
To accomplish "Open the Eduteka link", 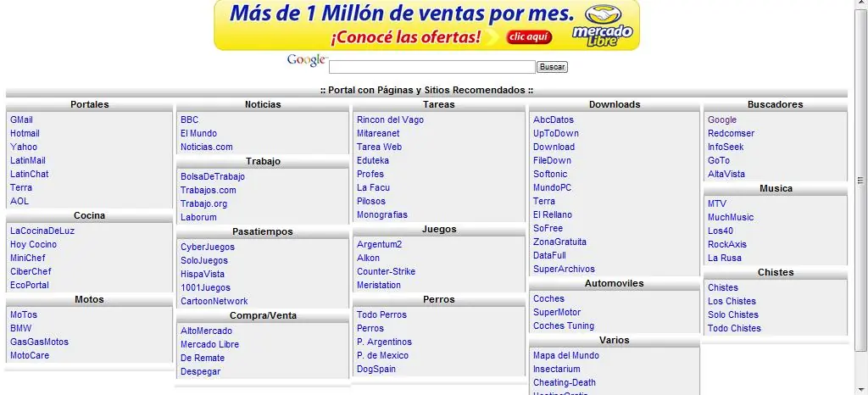I will (373, 160).
